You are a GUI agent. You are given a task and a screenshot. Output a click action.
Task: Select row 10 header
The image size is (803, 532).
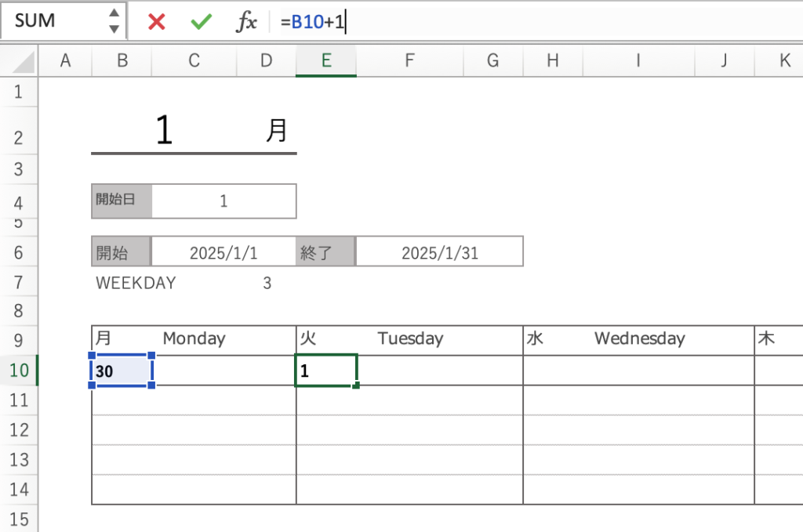(18, 370)
